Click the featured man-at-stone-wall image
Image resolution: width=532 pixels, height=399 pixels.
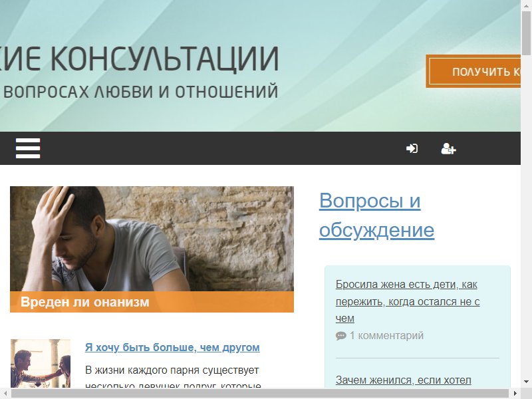[152, 239]
